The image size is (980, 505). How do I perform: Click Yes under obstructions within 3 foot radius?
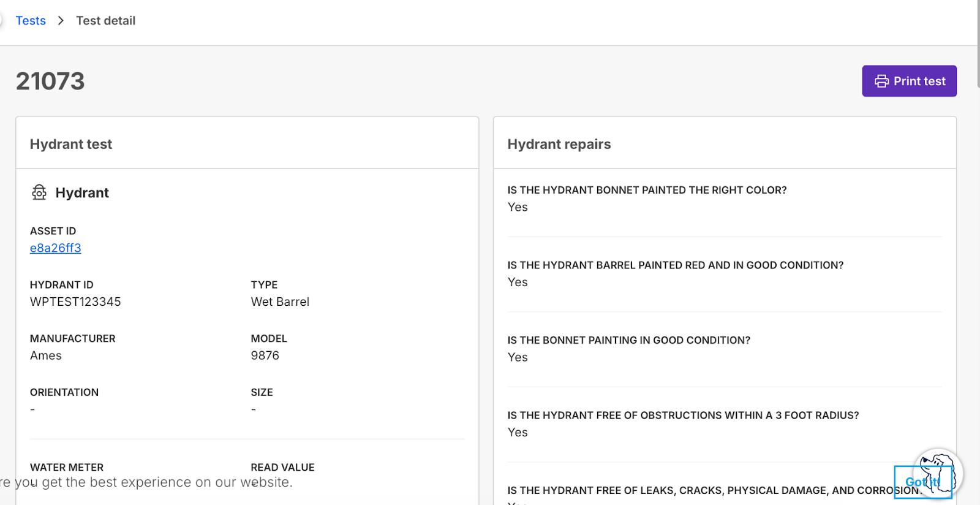[x=518, y=432]
